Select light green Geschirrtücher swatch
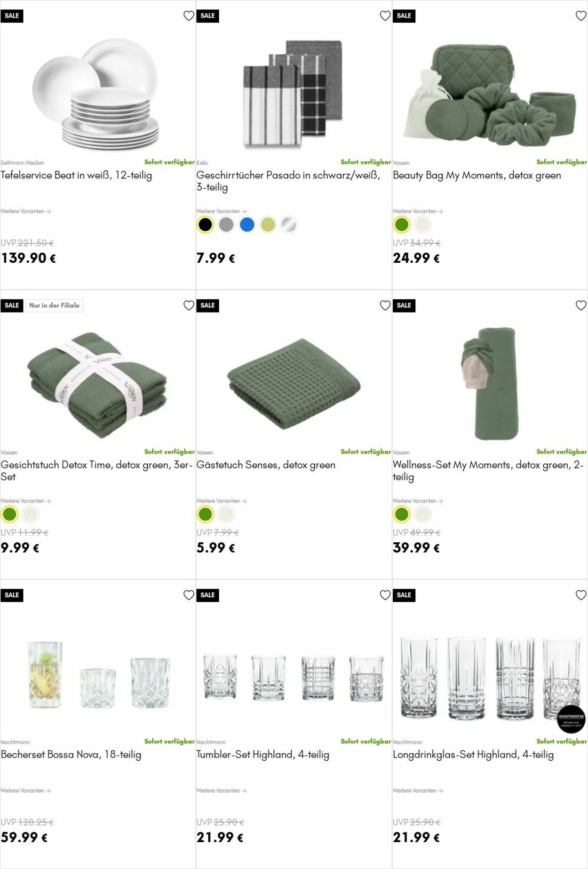This screenshot has width=588, height=869. (x=268, y=225)
